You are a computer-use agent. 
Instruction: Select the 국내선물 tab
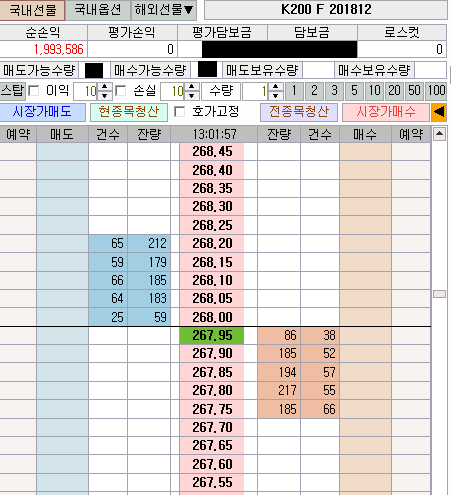(32, 10)
